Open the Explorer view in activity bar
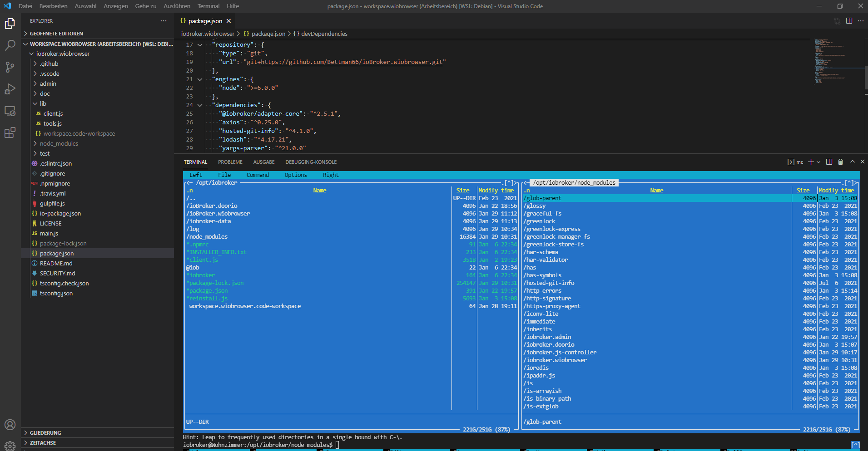 pos(10,24)
